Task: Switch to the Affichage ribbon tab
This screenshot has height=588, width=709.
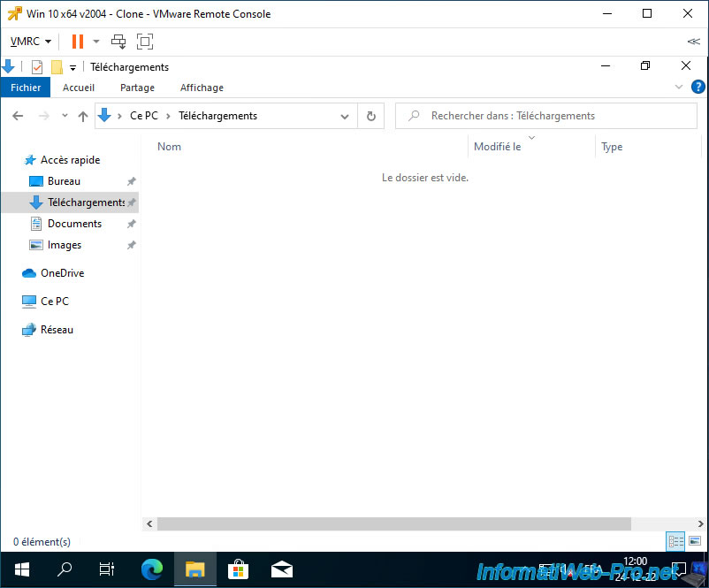Action: click(202, 88)
